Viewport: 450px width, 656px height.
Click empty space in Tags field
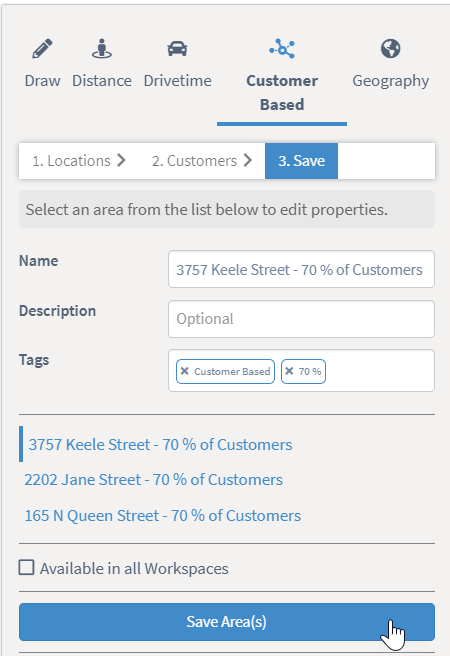tap(380, 371)
